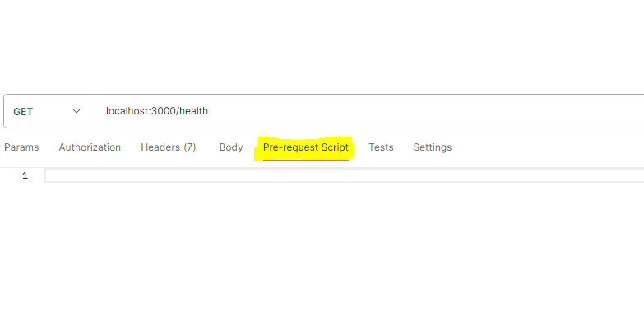Select the Body tab
The height and width of the screenshot is (326, 644).
pyautogui.click(x=231, y=147)
